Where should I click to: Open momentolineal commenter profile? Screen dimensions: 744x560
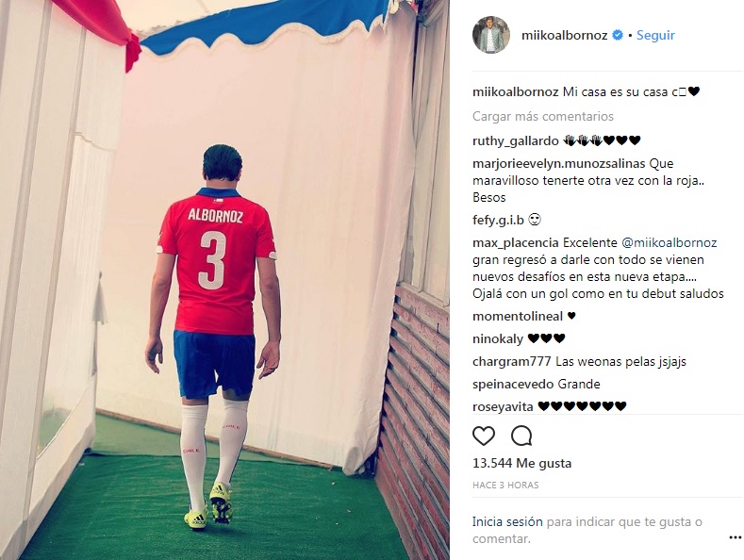click(517, 316)
